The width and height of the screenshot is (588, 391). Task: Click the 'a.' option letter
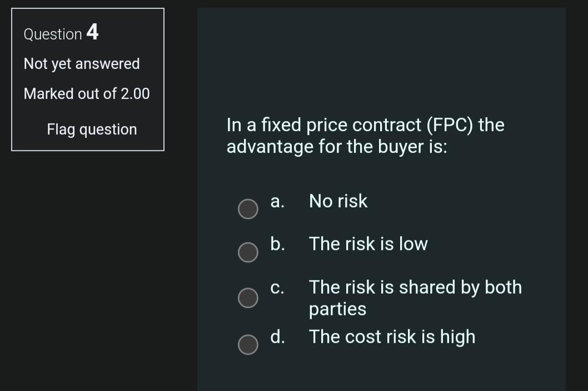277,201
